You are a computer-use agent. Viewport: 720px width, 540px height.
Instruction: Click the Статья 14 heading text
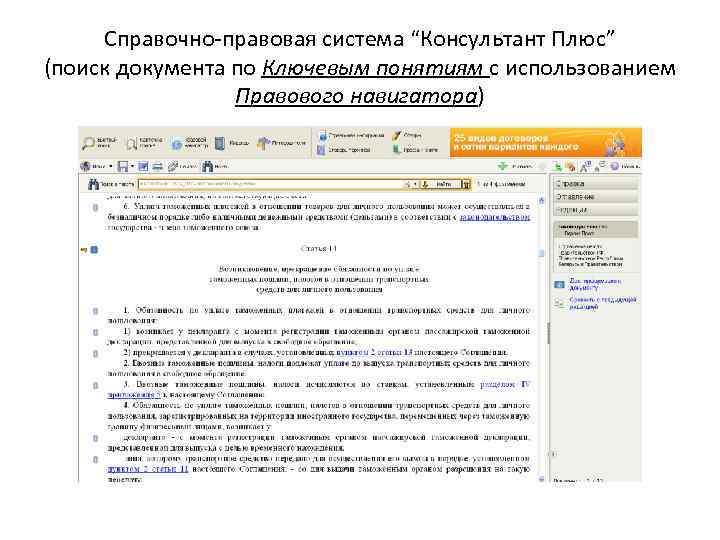319,248
